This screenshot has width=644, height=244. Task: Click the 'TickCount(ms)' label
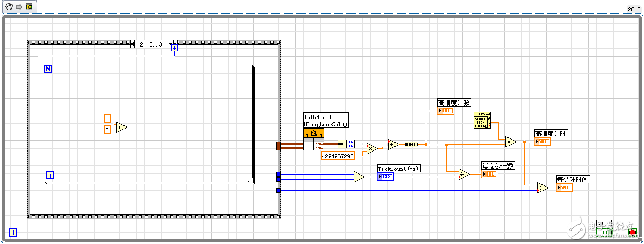tap(399, 169)
